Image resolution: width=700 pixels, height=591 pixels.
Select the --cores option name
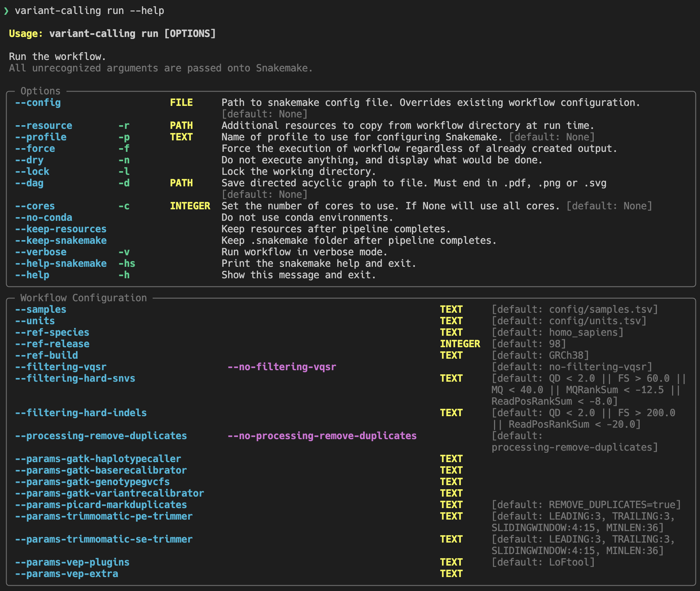tap(35, 206)
